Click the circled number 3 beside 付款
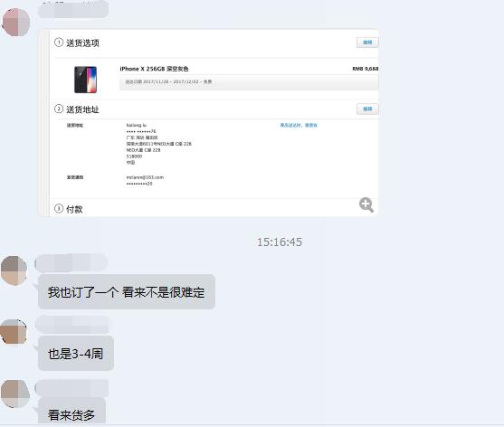 [59, 208]
